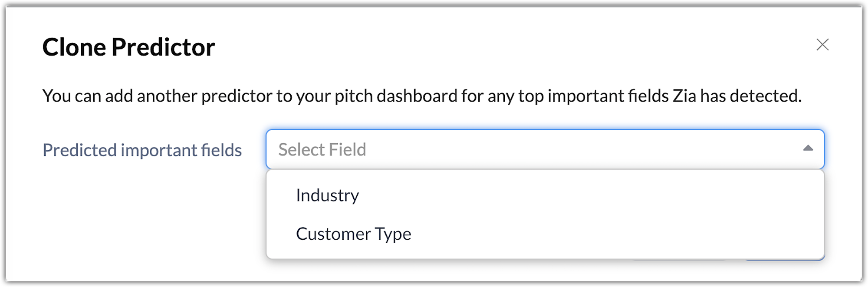
Task: Set predictor field to Industry
Action: coord(328,195)
